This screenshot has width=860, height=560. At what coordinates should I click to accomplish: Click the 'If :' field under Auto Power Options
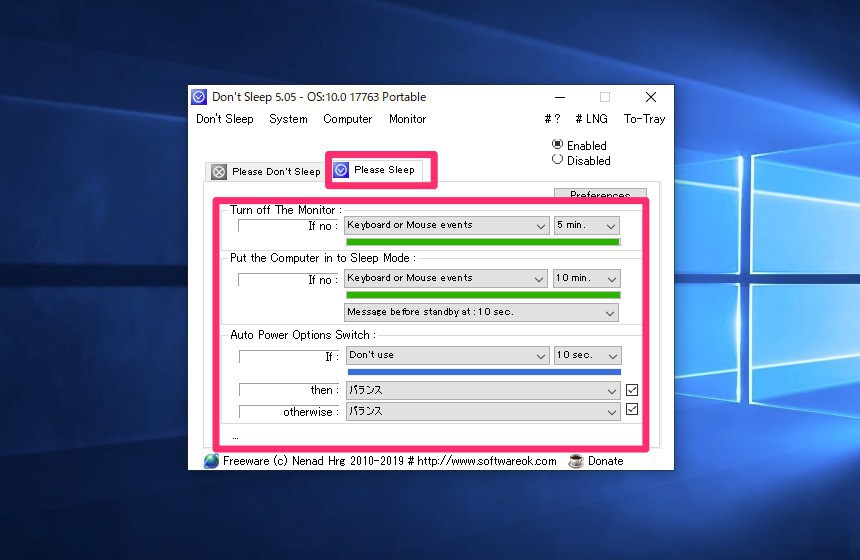coord(290,357)
